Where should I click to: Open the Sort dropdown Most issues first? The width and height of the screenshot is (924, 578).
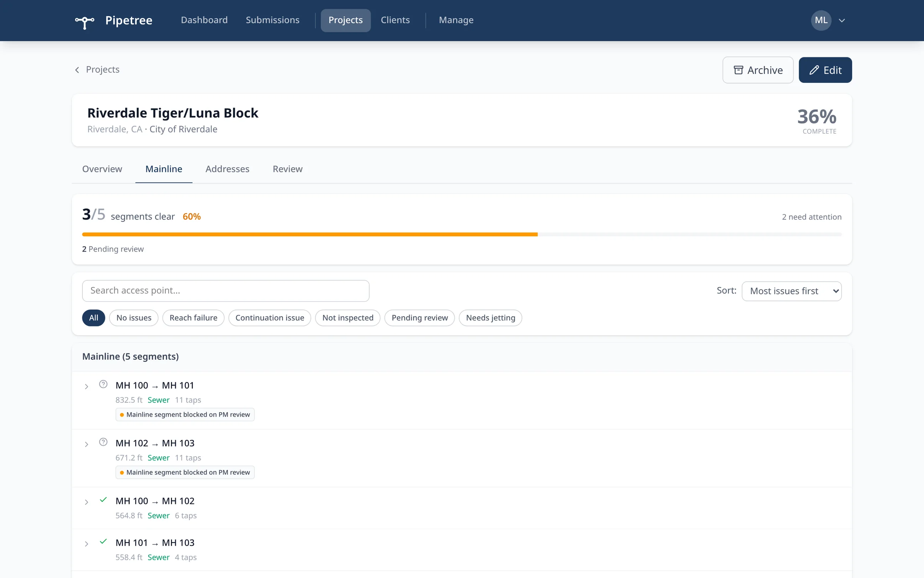coord(792,291)
